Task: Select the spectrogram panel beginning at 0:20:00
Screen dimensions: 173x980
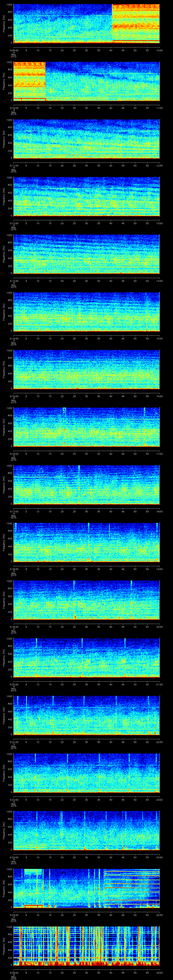Action: coord(87,658)
